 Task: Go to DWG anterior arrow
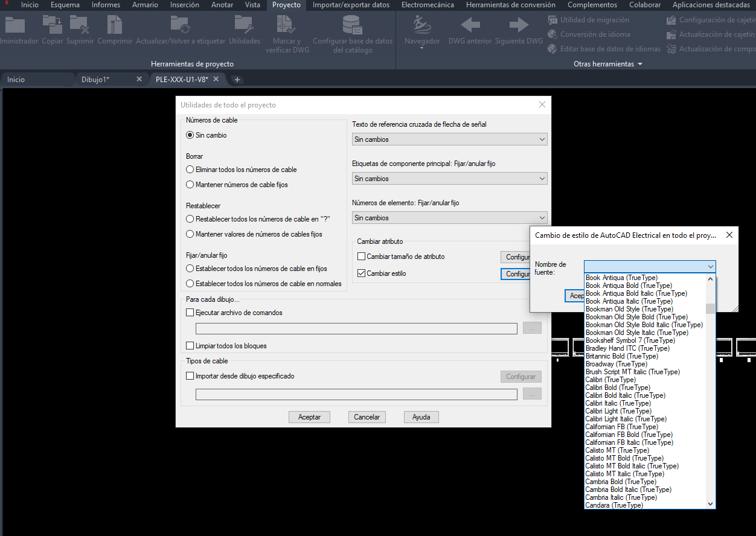pos(470,25)
